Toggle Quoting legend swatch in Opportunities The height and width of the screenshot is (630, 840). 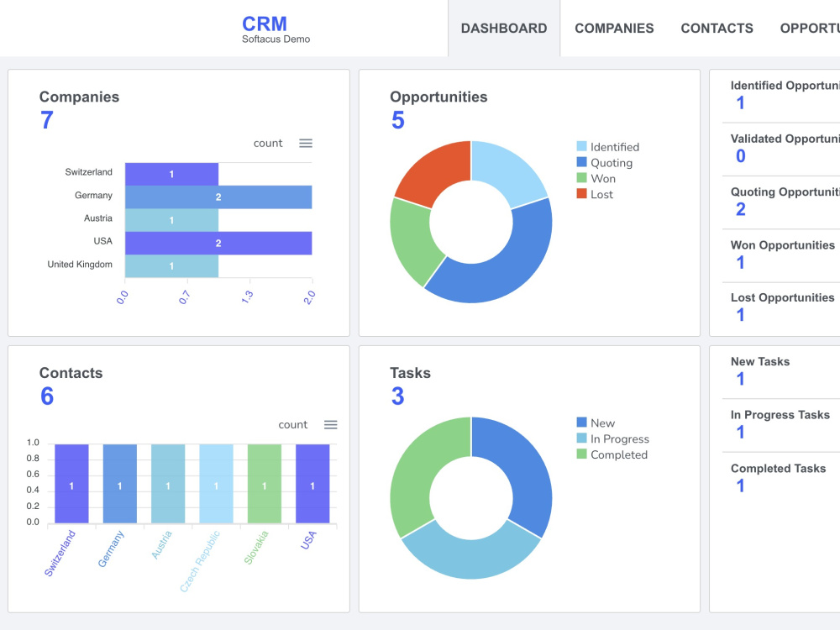pyautogui.click(x=581, y=162)
